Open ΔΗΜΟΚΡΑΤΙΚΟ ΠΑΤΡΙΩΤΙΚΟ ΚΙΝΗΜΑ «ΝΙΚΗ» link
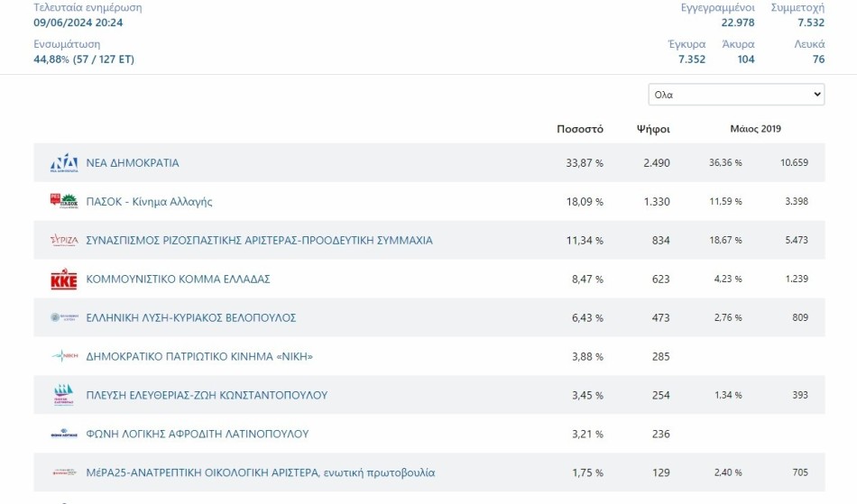 199,356
